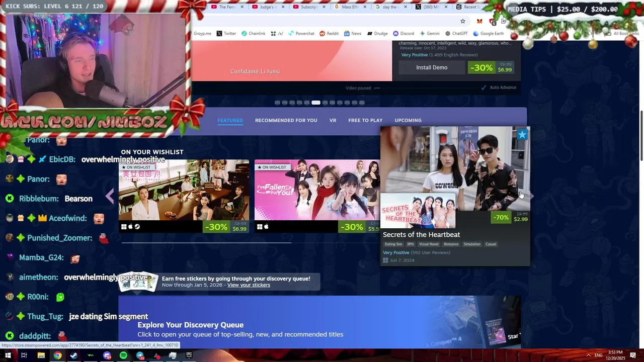Open the Featured store tab
Viewport: 644px width, 362px height.
pyautogui.click(x=230, y=120)
